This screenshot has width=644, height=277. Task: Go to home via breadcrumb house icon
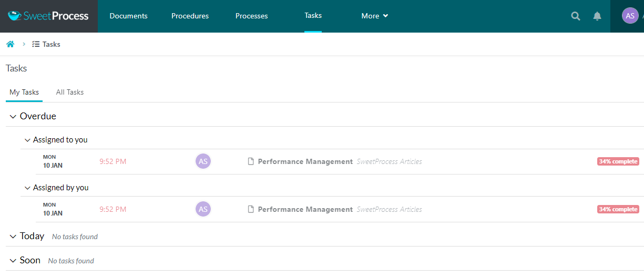tap(10, 44)
